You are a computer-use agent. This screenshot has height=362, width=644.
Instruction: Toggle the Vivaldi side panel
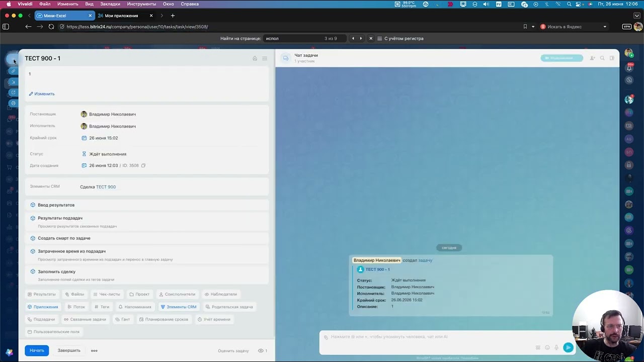(x=6, y=27)
